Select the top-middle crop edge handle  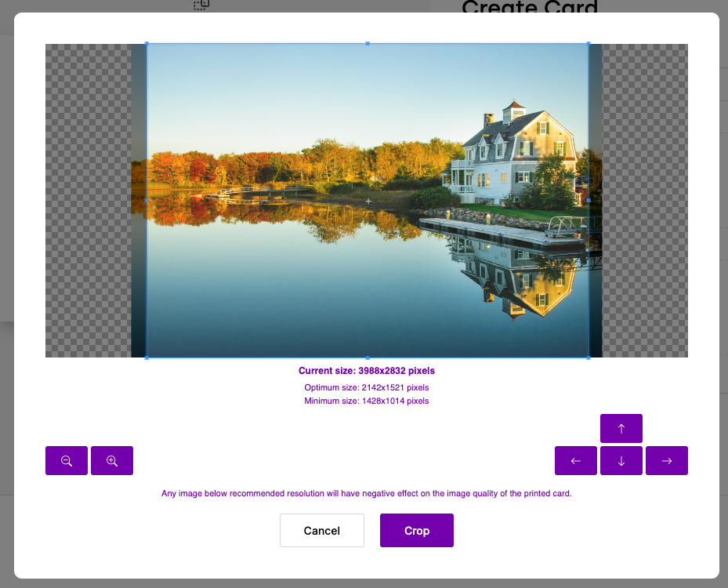point(368,44)
